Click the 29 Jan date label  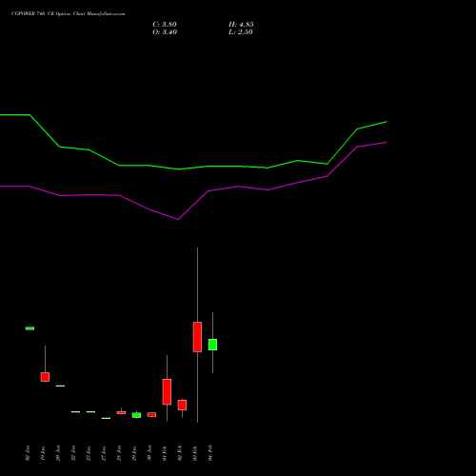pos(134,453)
